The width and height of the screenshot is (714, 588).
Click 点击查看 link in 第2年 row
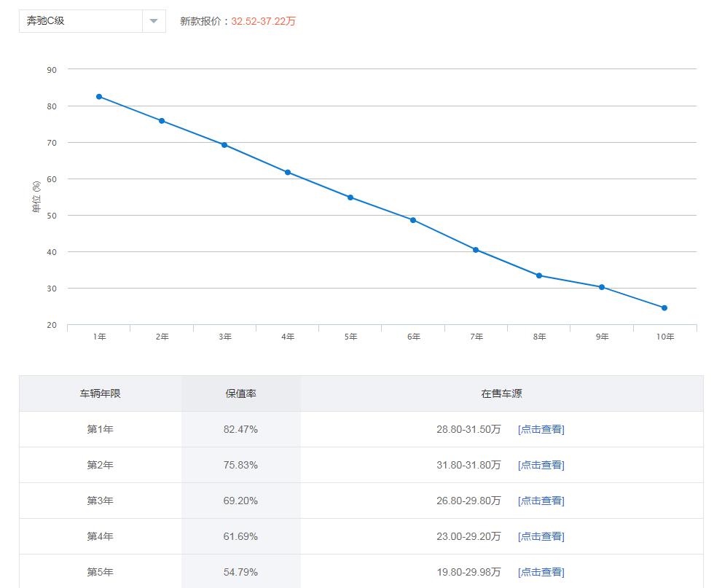[541, 466]
